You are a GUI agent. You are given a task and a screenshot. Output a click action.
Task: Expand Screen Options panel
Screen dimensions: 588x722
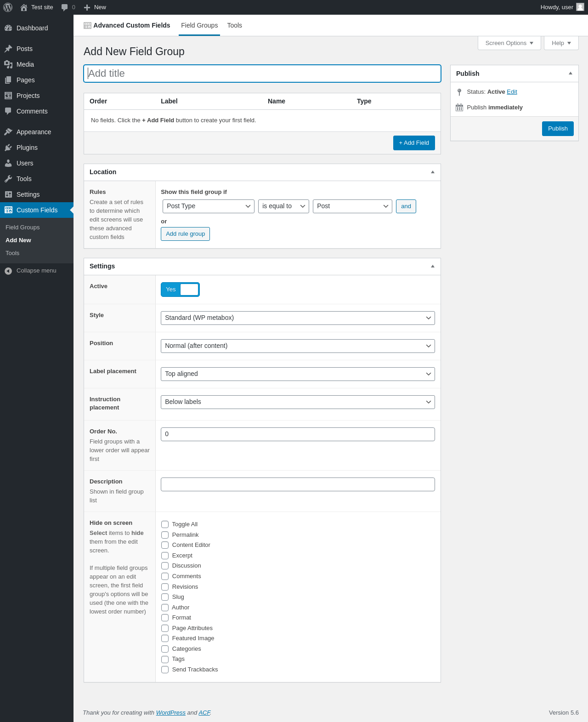[509, 43]
